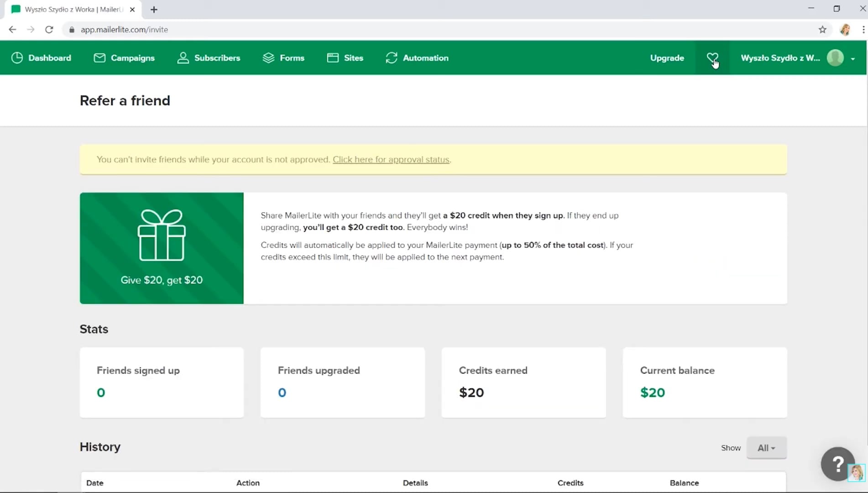Click the browser back arrow
This screenshot has height=493, width=868.
tap(12, 30)
